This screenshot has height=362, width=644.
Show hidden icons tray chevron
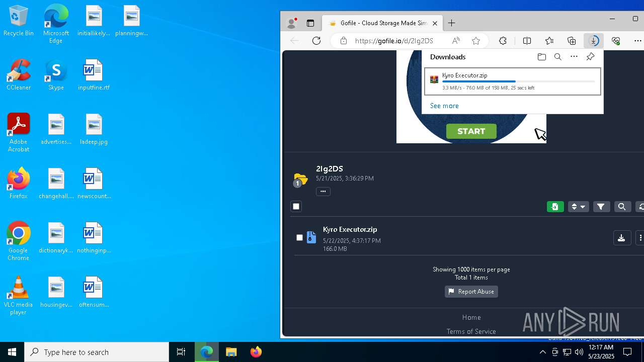pyautogui.click(x=542, y=352)
